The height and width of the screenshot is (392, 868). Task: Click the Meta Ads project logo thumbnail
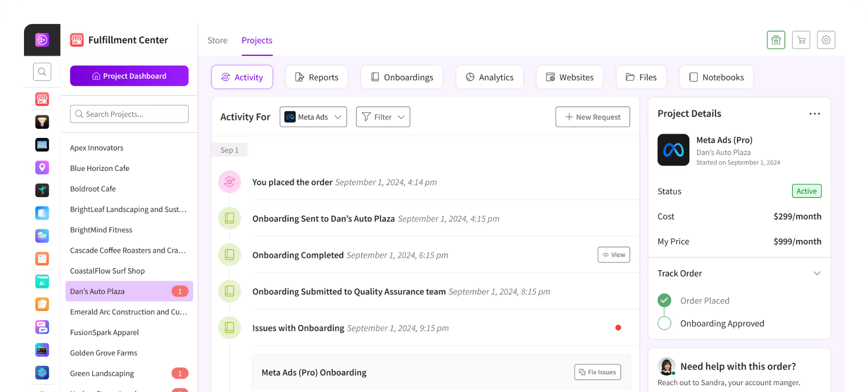673,150
